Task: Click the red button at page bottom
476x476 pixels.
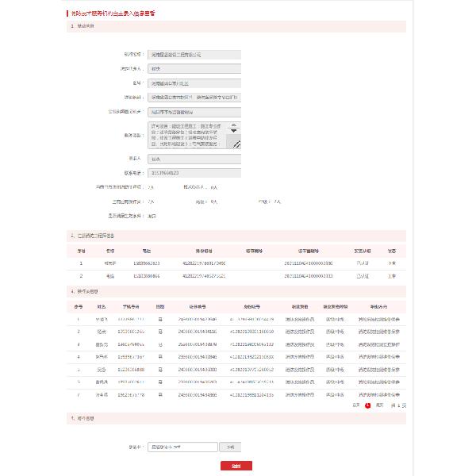Action: [236, 466]
